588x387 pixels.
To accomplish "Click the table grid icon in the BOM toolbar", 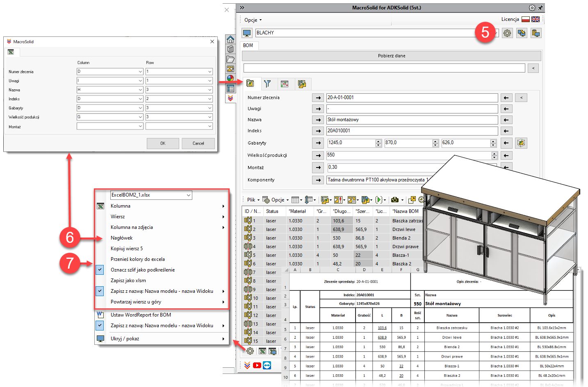I will [295, 200].
